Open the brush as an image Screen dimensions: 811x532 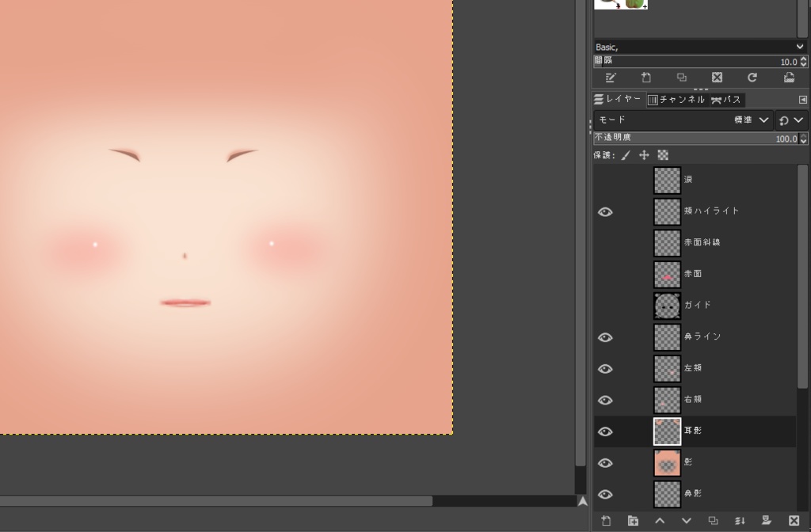[x=789, y=78]
